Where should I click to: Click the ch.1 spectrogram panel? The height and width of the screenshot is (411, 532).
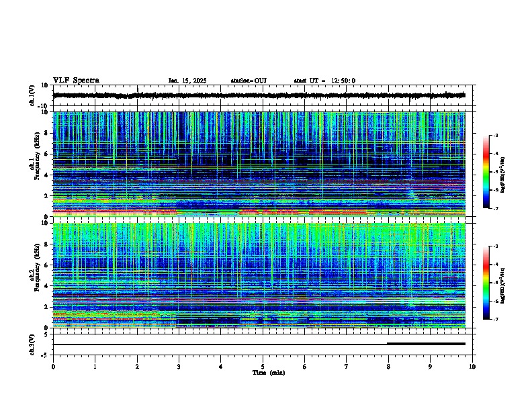click(259, 164)
